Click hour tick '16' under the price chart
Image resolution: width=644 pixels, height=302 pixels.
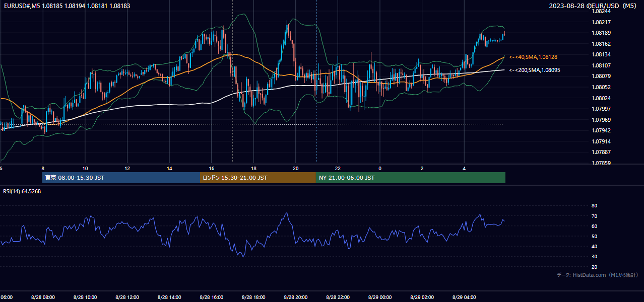point(212,169)
